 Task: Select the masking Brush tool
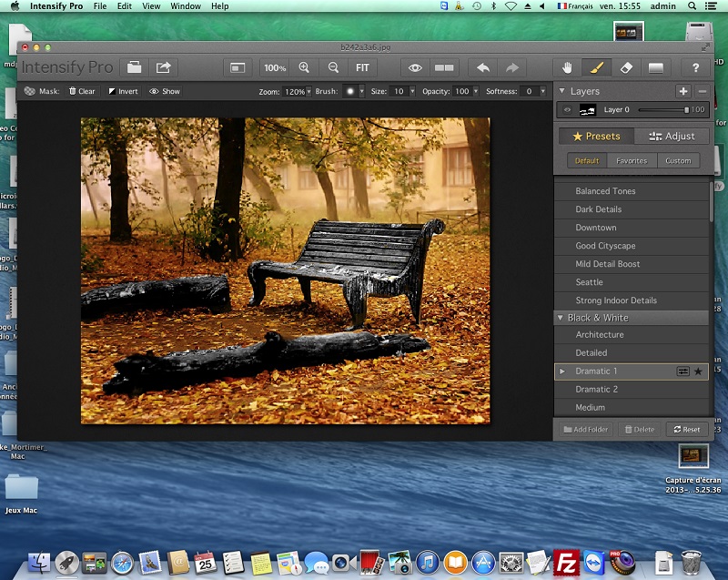(597, 67)
